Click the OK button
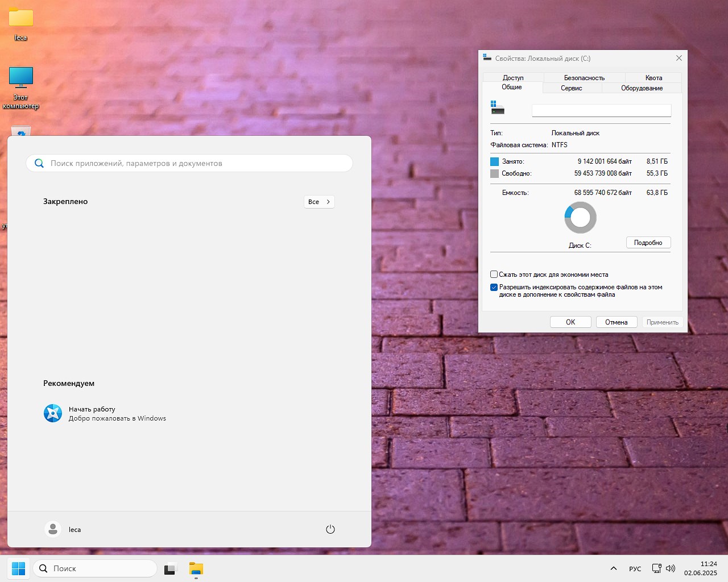728x582 pixels. click(570, 322)
